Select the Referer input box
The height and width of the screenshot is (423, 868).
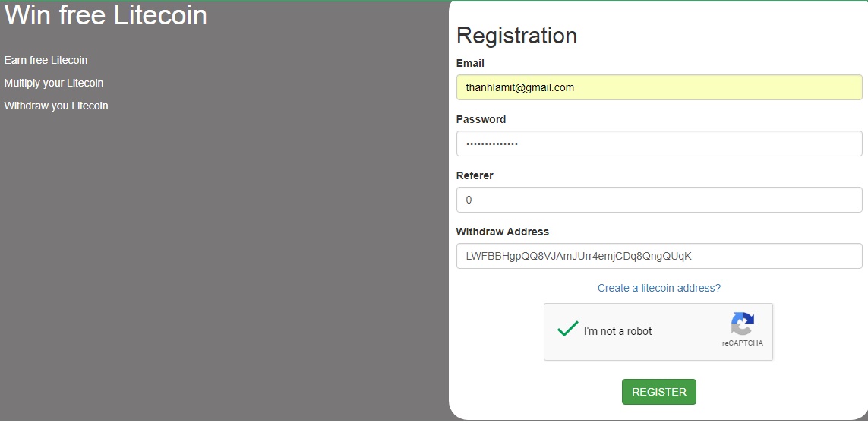658,200
